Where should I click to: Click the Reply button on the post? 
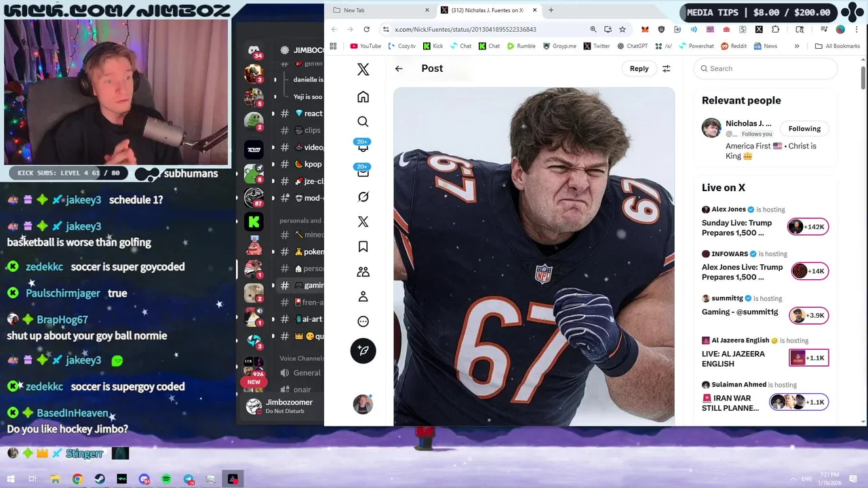[x=639, y=68]
